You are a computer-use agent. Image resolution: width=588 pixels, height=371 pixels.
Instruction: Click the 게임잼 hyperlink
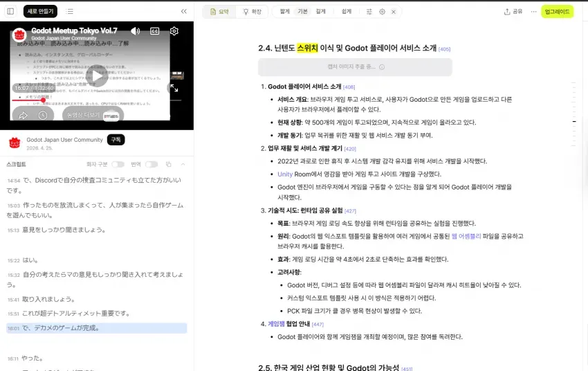276,324
